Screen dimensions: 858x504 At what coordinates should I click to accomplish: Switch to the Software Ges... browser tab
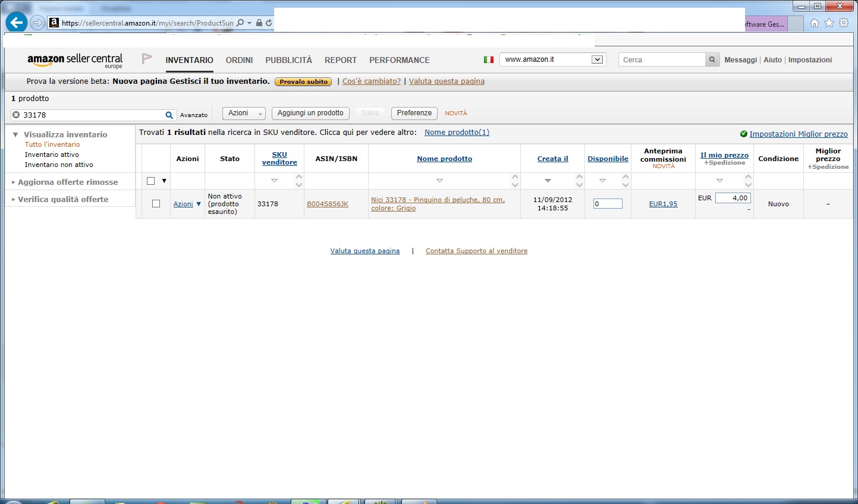pos(766,24)
